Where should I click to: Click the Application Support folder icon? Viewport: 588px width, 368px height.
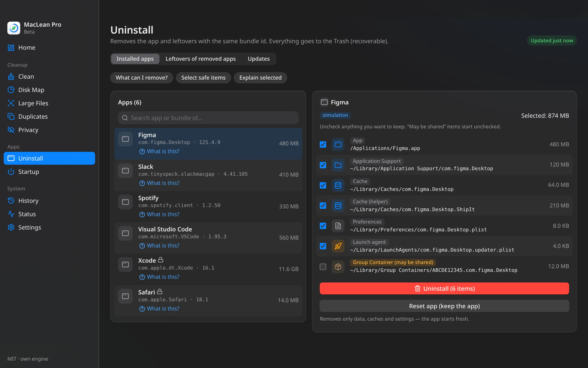[x=338, y=165]
